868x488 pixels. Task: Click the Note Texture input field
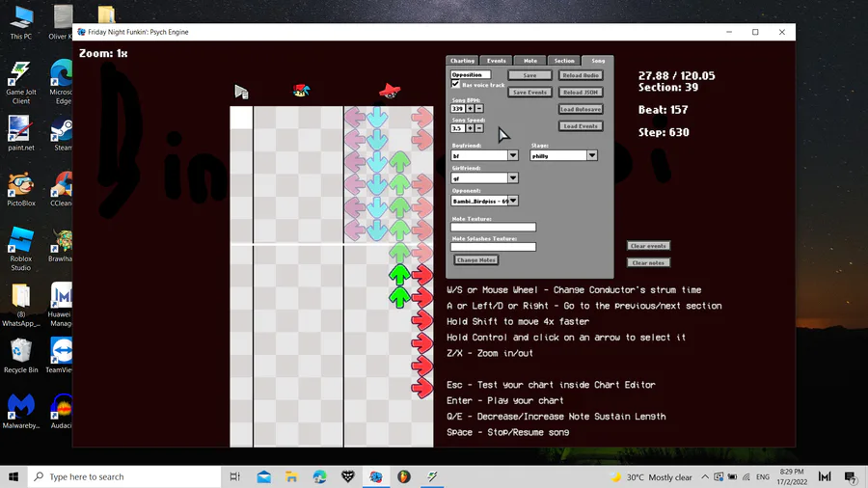(493, 227)
